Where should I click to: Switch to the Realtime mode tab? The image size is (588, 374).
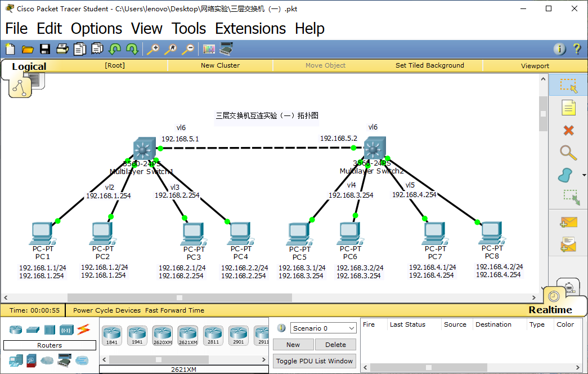point(550,310)
